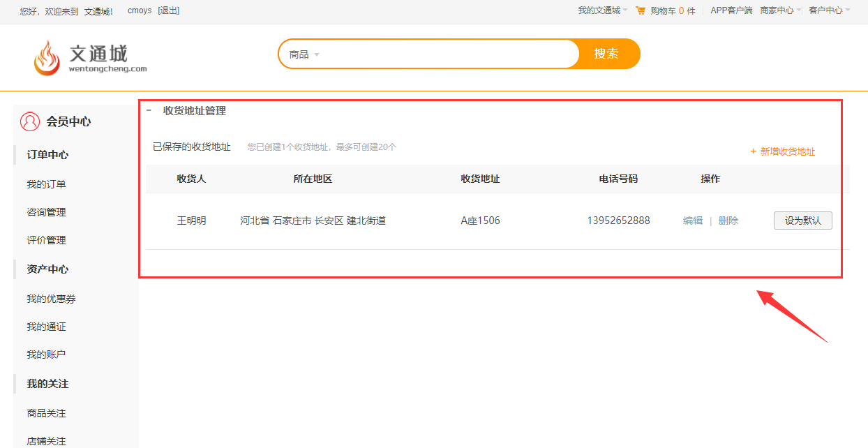Expand the 客户中心 dropdown menu

tap(830, 10)
